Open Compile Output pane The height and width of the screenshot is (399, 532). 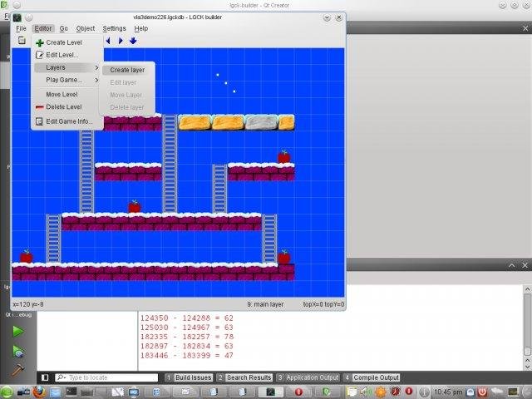(x=372, y=377)
